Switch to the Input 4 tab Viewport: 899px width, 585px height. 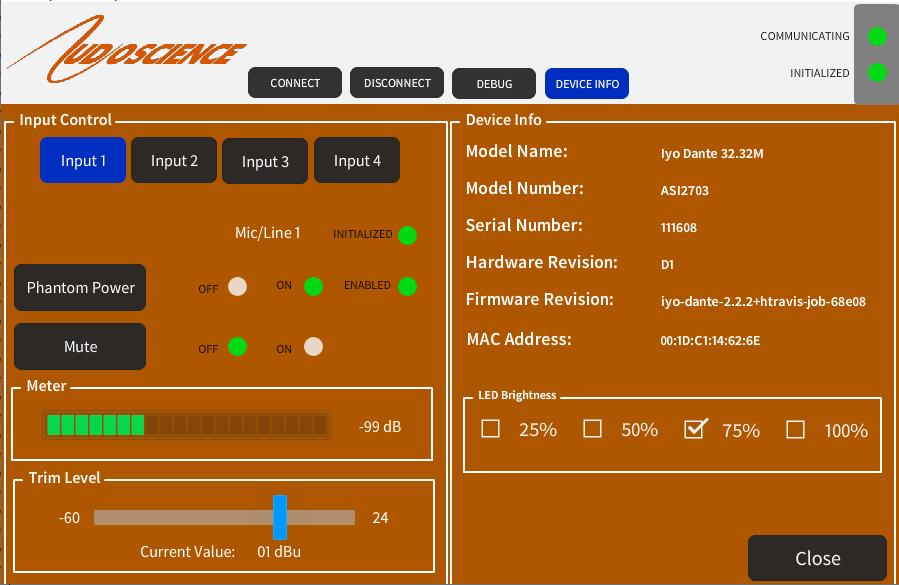pyautogui.click(x=357, y=160)
